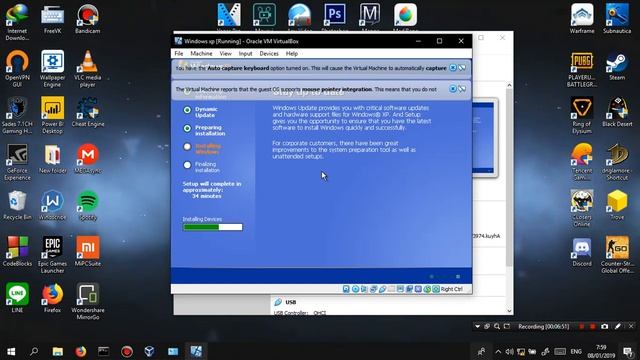Click the mute icon on mouse integration message
This screenshot has width=640, height=360.
pyautogui.click(x=462, y=89)
